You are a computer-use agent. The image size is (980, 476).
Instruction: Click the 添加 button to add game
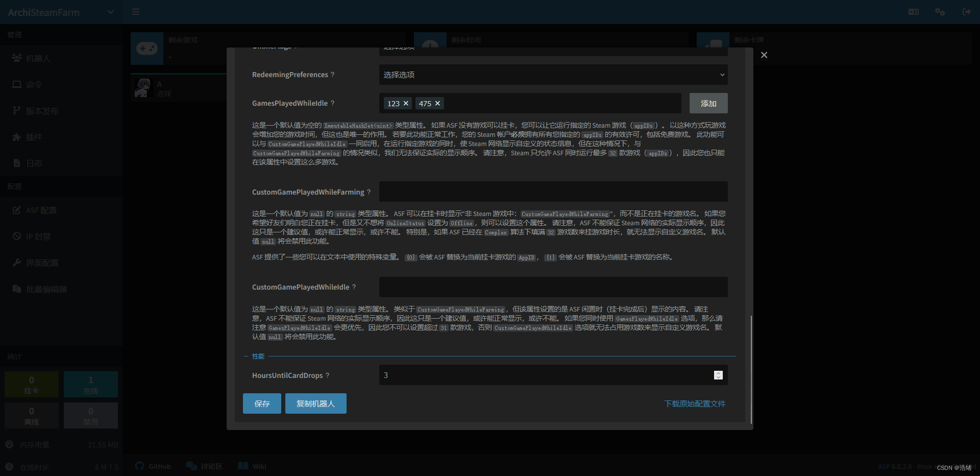point(708,103)
